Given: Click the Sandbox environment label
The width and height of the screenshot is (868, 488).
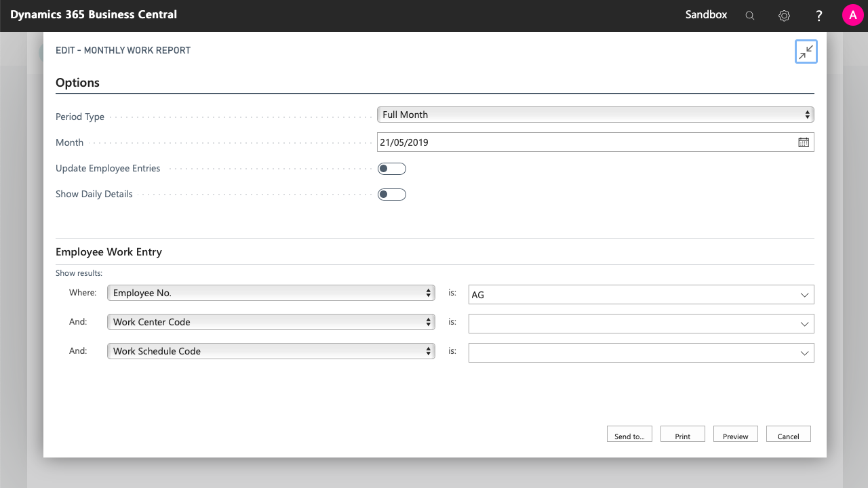Looking at the screenshot, I should coord(706,14).
